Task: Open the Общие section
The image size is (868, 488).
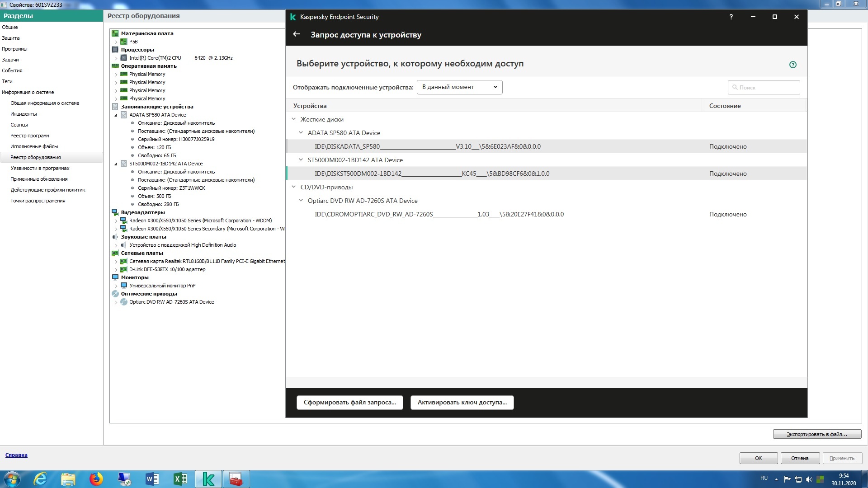Action: pos(10,27)
